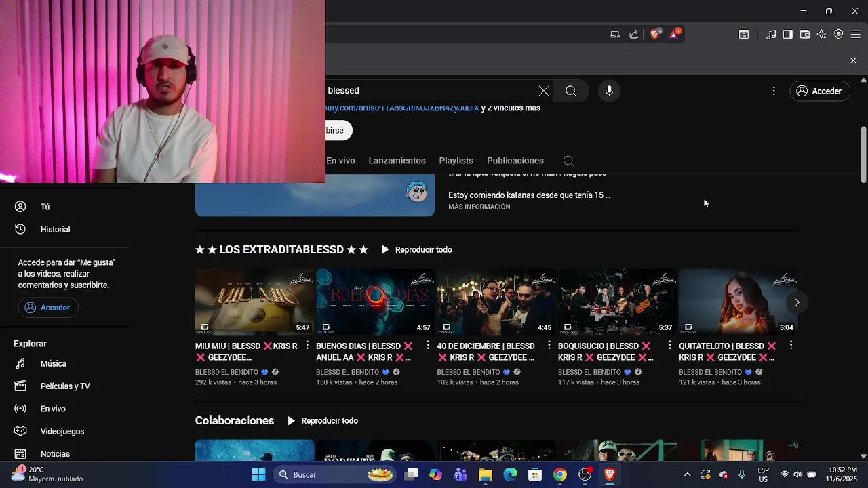The height and width of the screenshot is (488, 868).
Task: Click the install app icon in address bar
Action: click(x=615, y=34)
